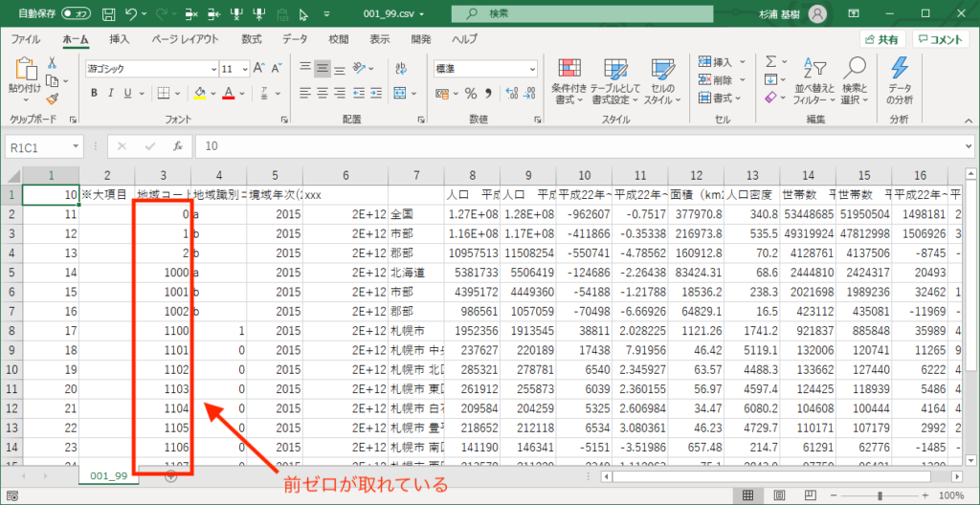Align text left
980x505 pixels.
pos(304,93)
